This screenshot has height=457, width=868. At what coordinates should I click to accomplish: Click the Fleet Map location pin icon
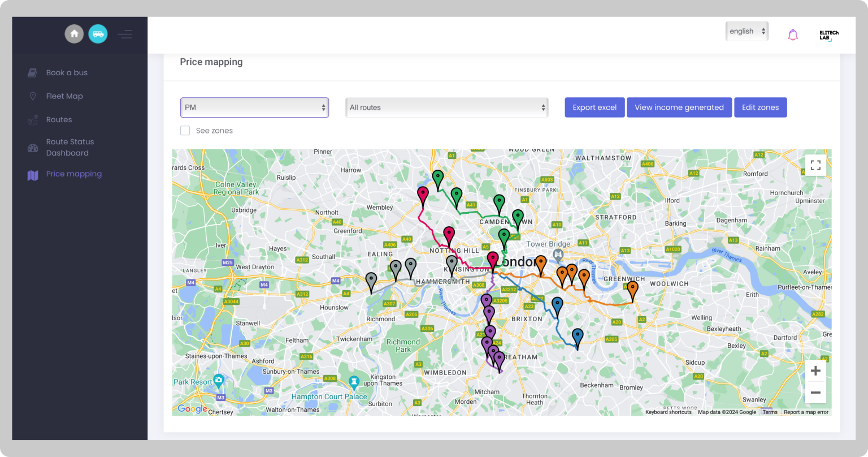click(32, 96)
